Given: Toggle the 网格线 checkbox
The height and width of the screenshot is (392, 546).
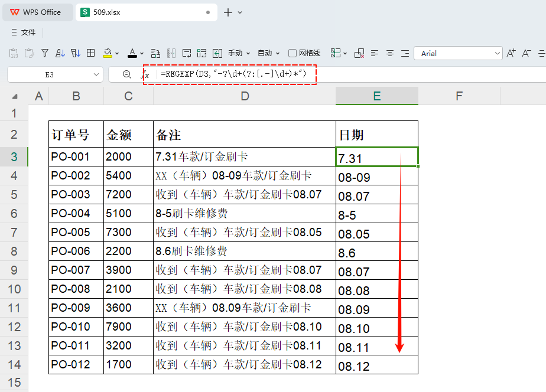Looking at the screenshot, I should click(292, 53).
